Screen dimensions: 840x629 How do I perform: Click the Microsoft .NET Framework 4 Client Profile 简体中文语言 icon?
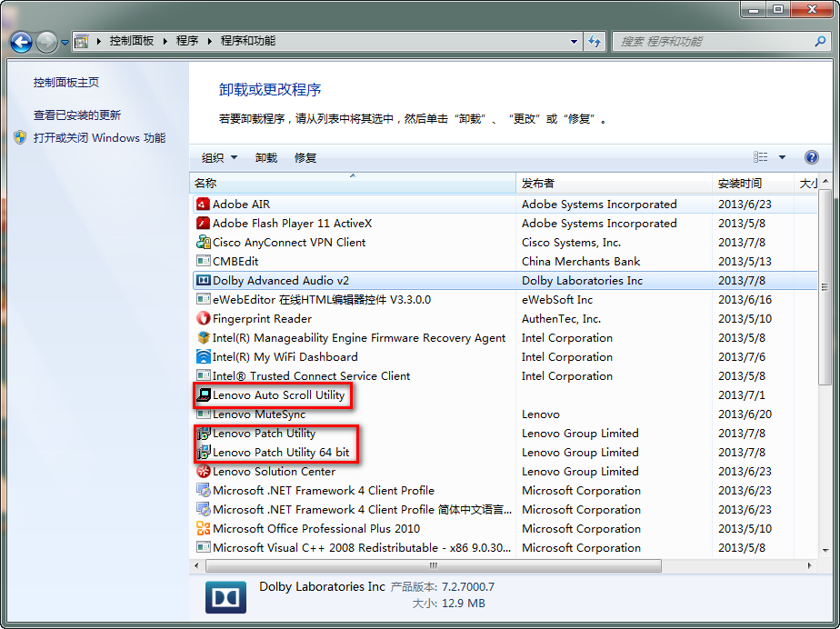click(203, 510)
